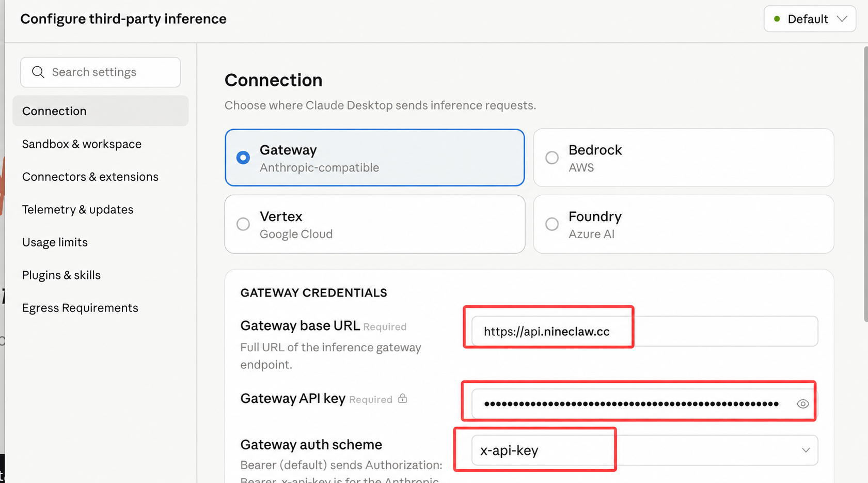The height and width of the screenshot is (483, 868).
Task: Click the lock icon beside Gateway API key
Action: [x=402, y=398]
